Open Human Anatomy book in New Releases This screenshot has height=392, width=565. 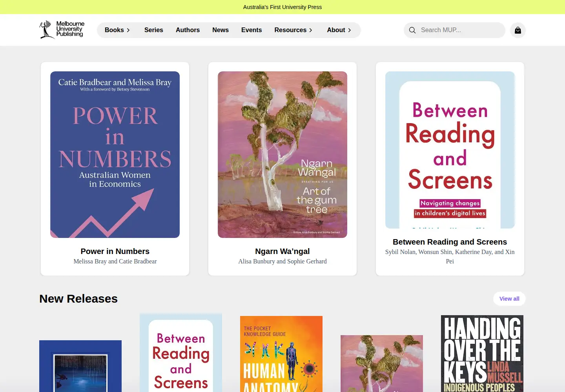(x=281, y=354)
